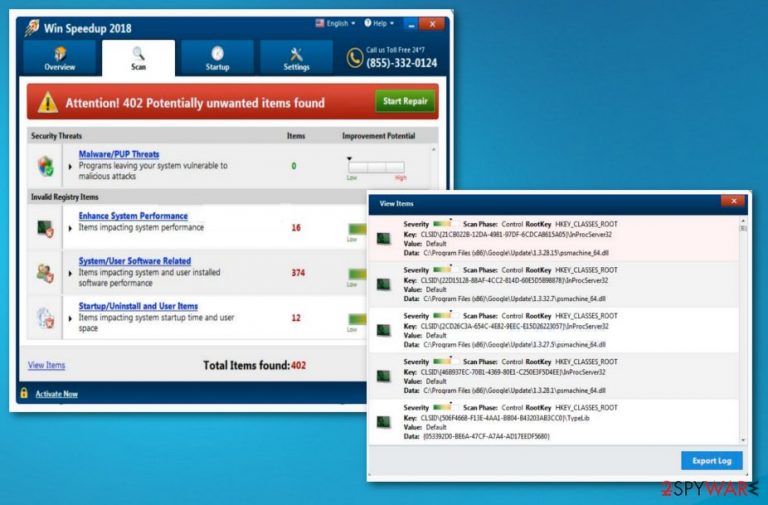
Task: Switch to the Startup tab
Action: pos(217,58)
